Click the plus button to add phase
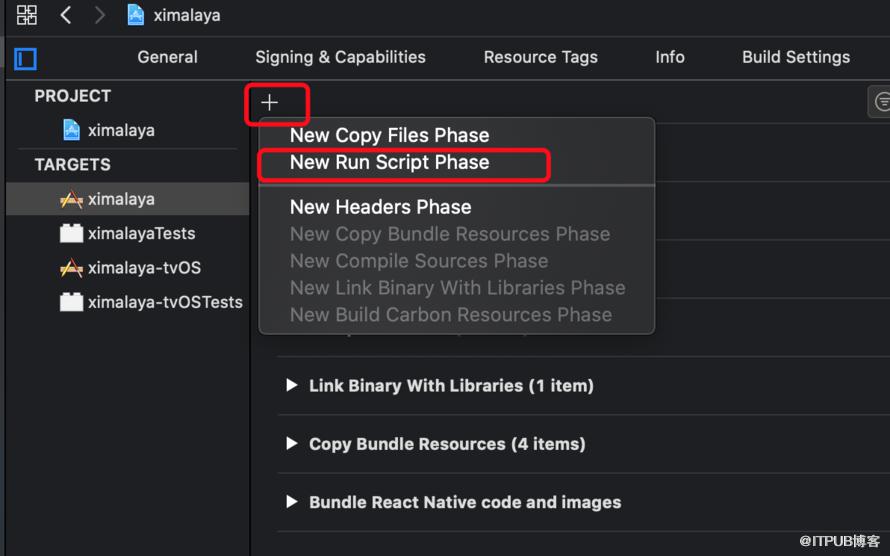The height and width of the screenshot is (556, 890). 270,103
